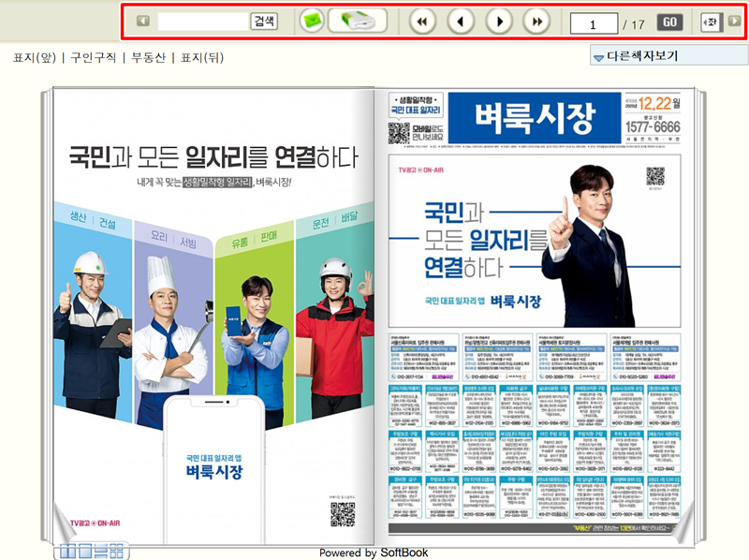This screenshot has height=560, width=749.
Task: Jump to first page with double-left arrow
Action: coord(422,22)
